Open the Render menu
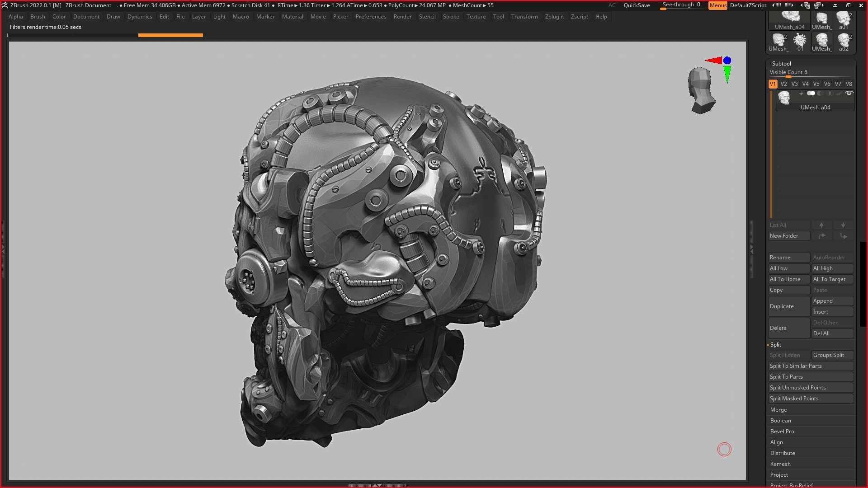Image resolution: width=868 pixels, height=488 pixels. click(x=402, y=17)
